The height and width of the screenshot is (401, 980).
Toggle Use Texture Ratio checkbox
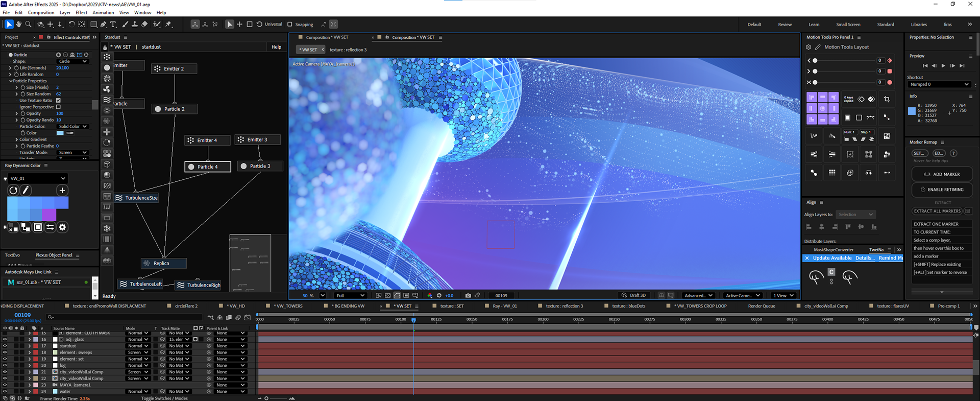point(58,101)
